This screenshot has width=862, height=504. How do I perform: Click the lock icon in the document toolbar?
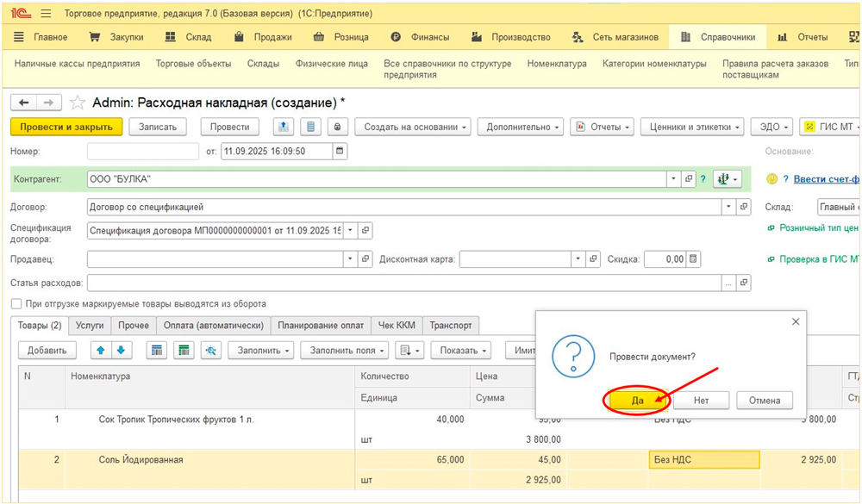click(x=336, y=127)
